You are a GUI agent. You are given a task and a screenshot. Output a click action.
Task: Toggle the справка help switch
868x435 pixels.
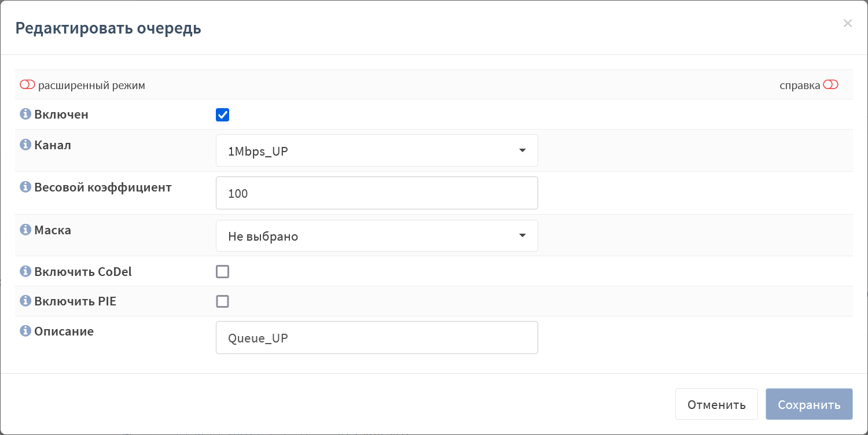click(x=830, y=85)
